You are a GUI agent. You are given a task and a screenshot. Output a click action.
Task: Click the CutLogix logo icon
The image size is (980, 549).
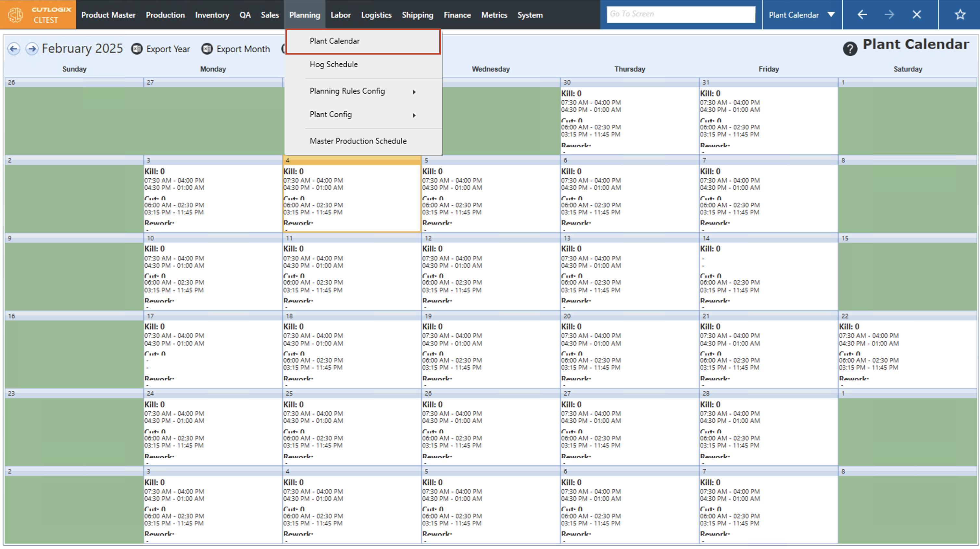[16, 15]
